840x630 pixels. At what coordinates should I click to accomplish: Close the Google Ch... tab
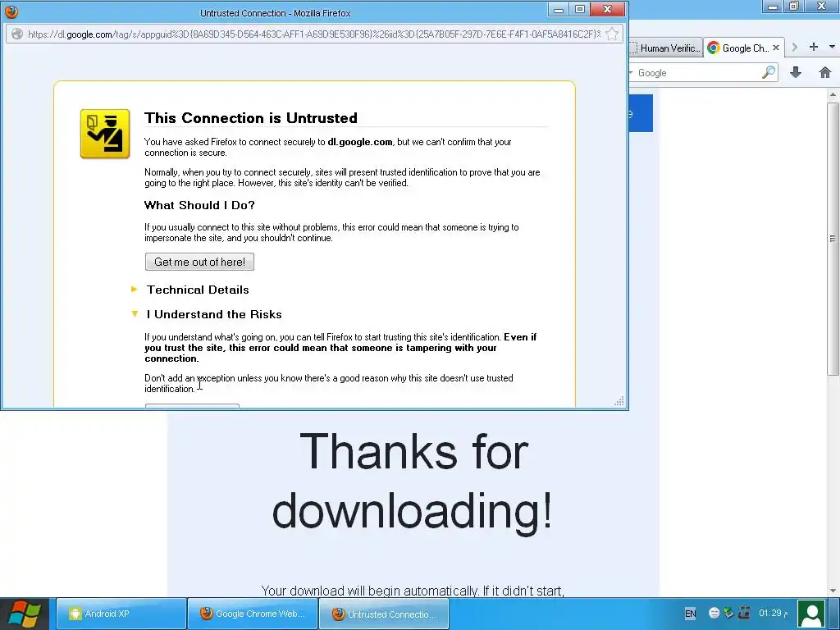(776, 48)
